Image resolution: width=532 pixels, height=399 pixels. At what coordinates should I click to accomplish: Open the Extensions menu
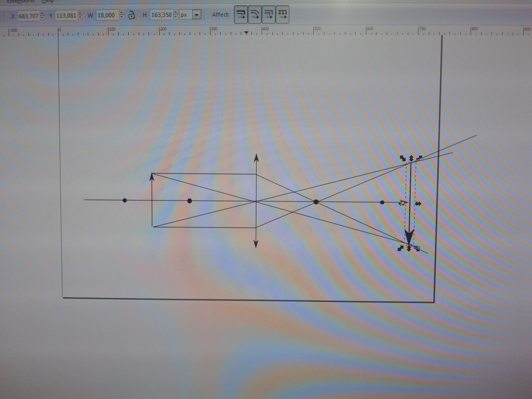[x=20, y=1]
